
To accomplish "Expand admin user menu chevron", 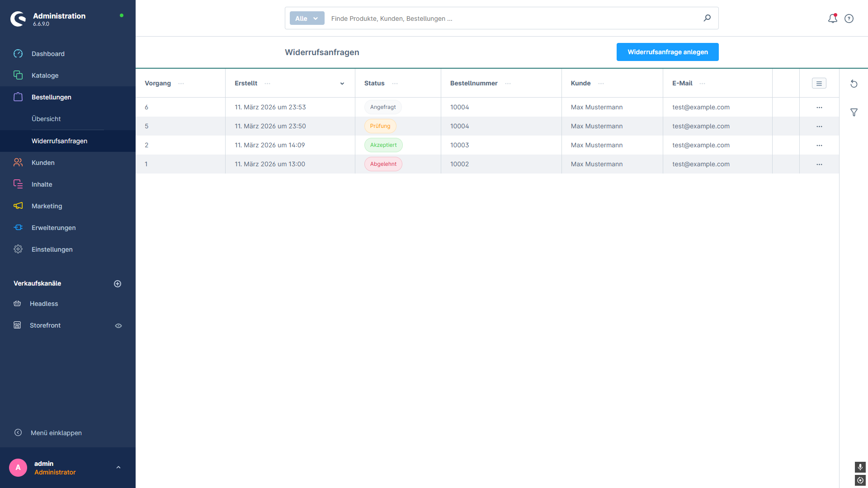I will coord(118,468).
